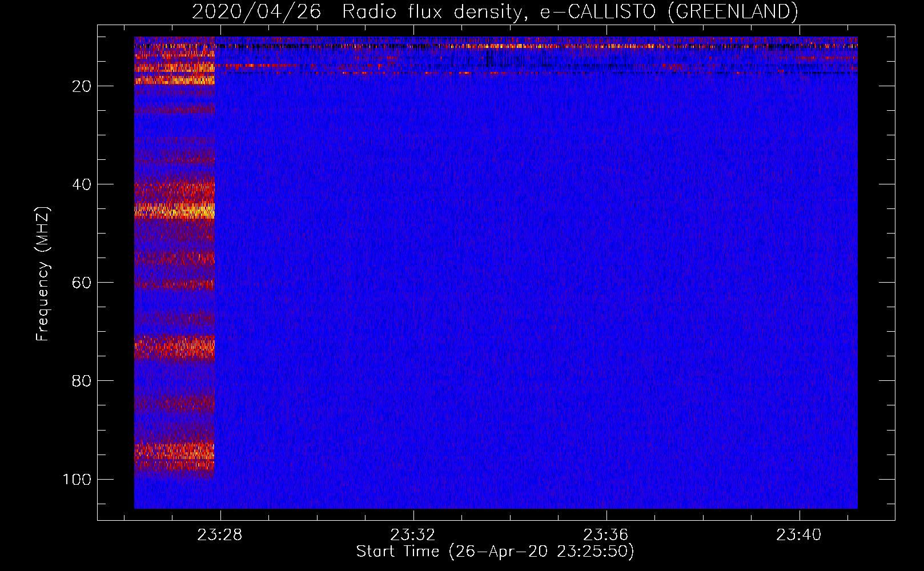Click the 23:32 time tick label
Viewport: 924px width, 571px height.
coord(413,534)
